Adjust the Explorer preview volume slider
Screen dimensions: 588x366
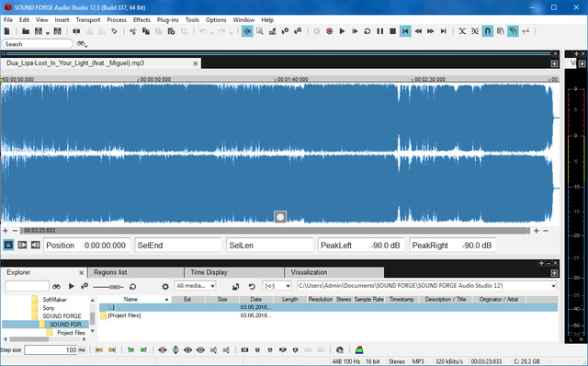click(x=107, y=287)
